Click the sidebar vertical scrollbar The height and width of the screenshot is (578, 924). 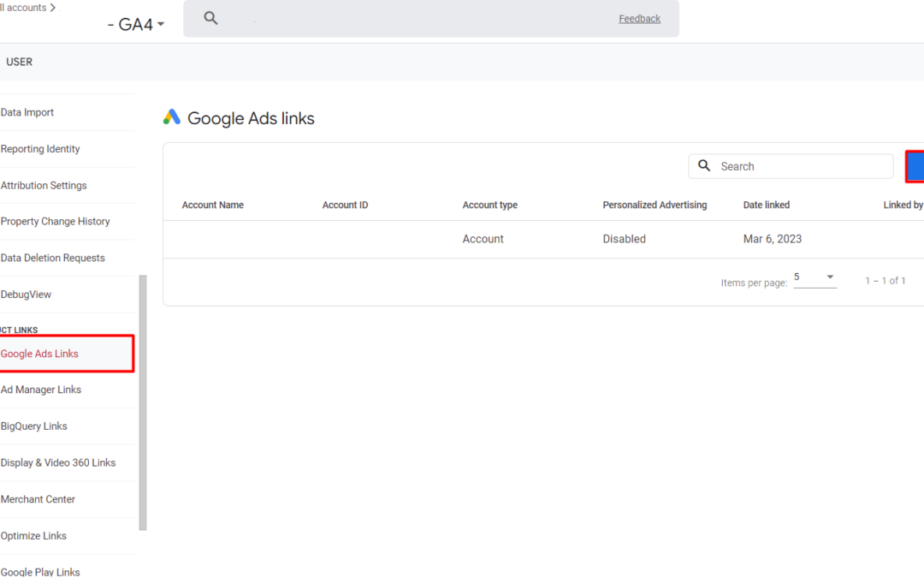coord(143,402)
